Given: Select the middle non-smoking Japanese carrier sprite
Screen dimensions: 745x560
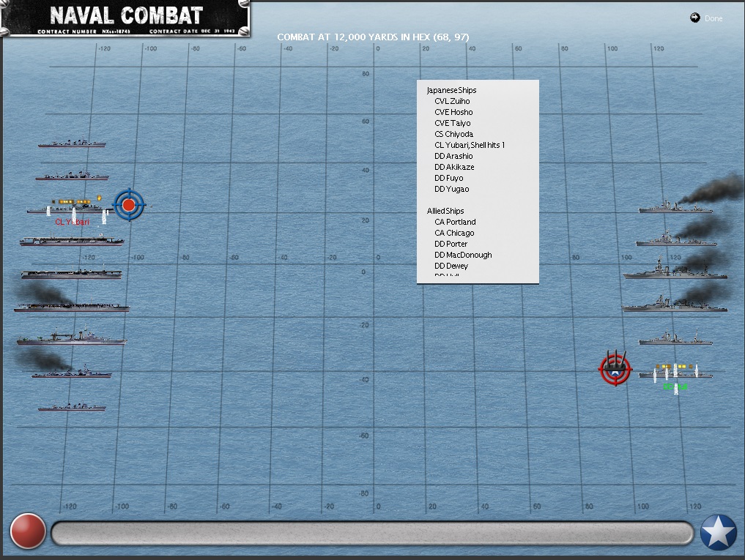Looking at the screenshot, I should tap(71, 274).
